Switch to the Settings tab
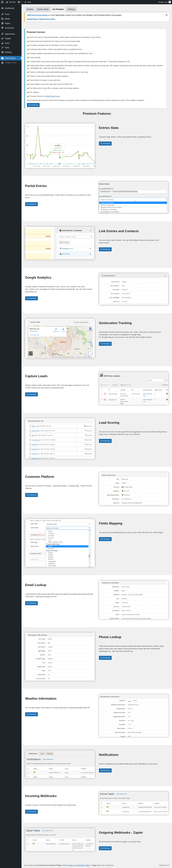172x868 pixels. (71, 9)
